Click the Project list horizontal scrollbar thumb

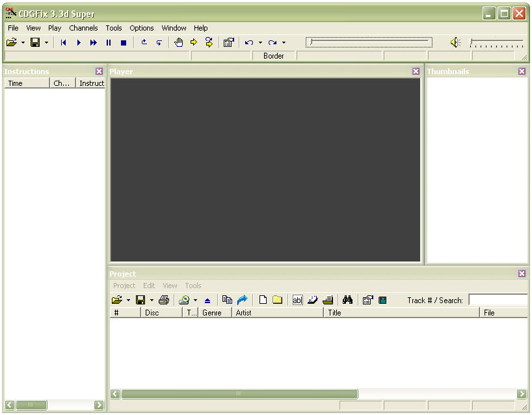tap(239, 394)
